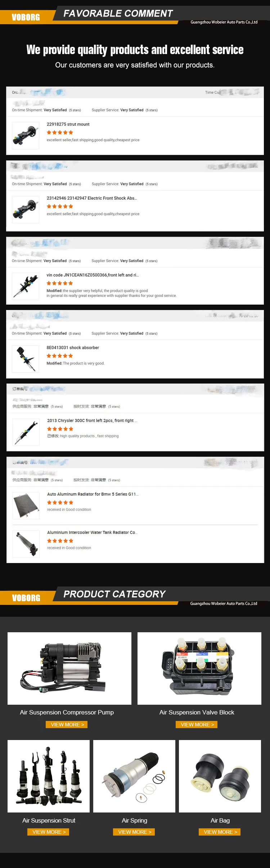The width and height of the screenshot is (270, 868).
Task: Open the Air Bag product image
Action: [x=220, y=776]
